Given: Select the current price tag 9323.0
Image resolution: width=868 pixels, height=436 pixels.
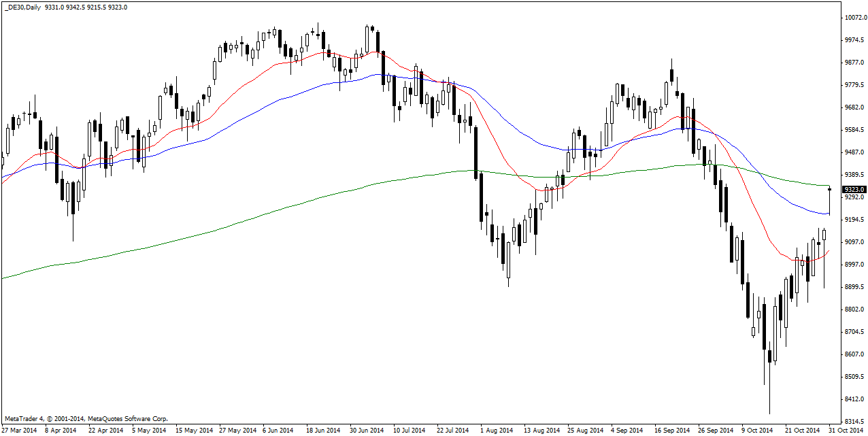Looking at the screenshot, I should tap(854, 190).
